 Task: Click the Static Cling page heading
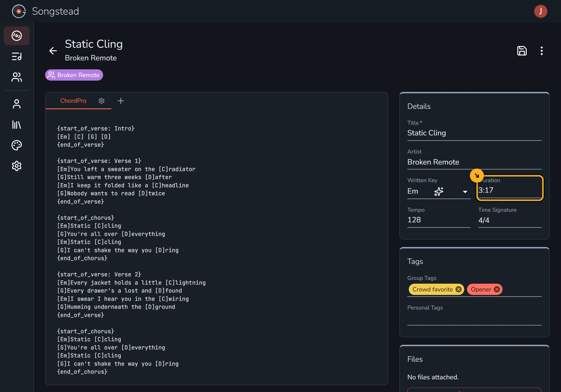point(94,44)
